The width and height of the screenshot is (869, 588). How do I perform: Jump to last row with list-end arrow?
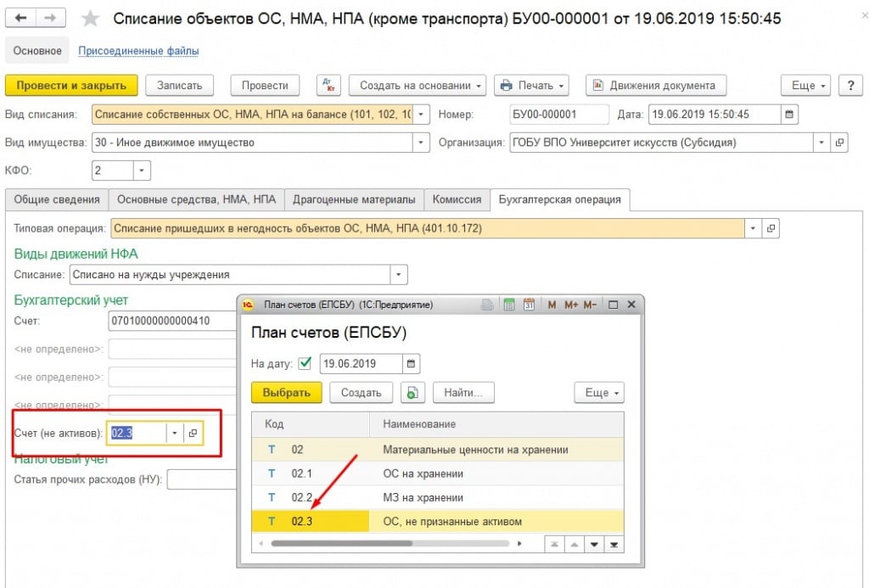click(614, 544)
